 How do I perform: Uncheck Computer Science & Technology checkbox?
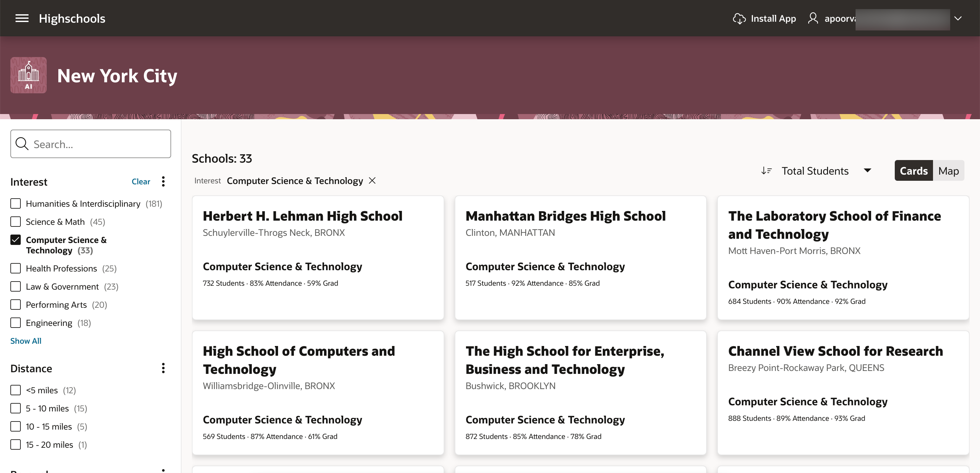(x=16, y=240)
